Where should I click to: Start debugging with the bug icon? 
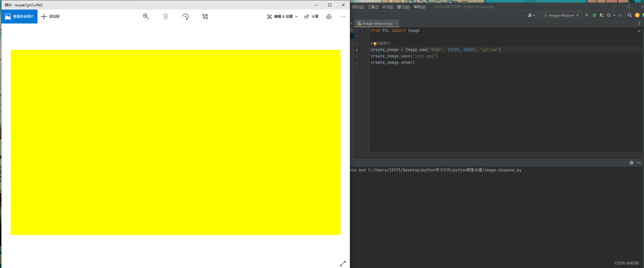(x=594, y=15)
